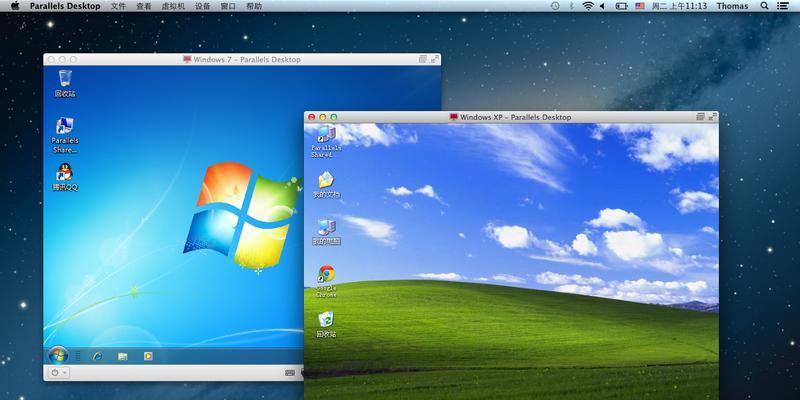The image size is (800, 400).
Task: Select Google Chrome icon on XP desktop
Action: [x=327, y=281]
